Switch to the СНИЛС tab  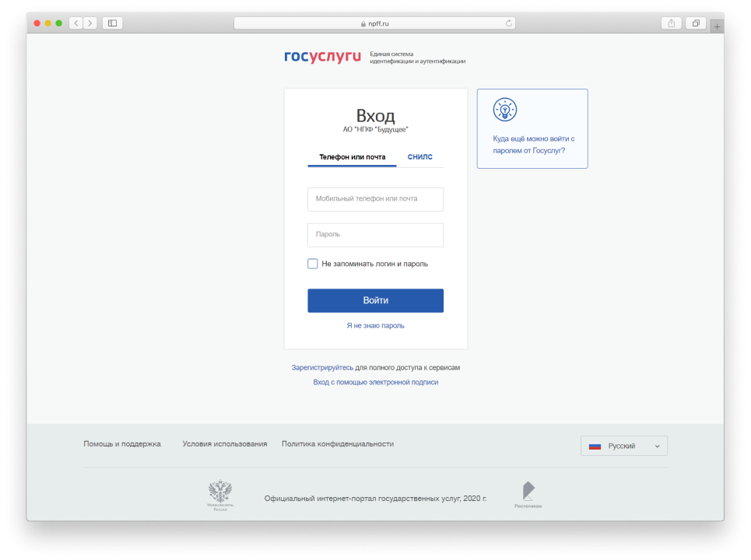pos(420,157)
